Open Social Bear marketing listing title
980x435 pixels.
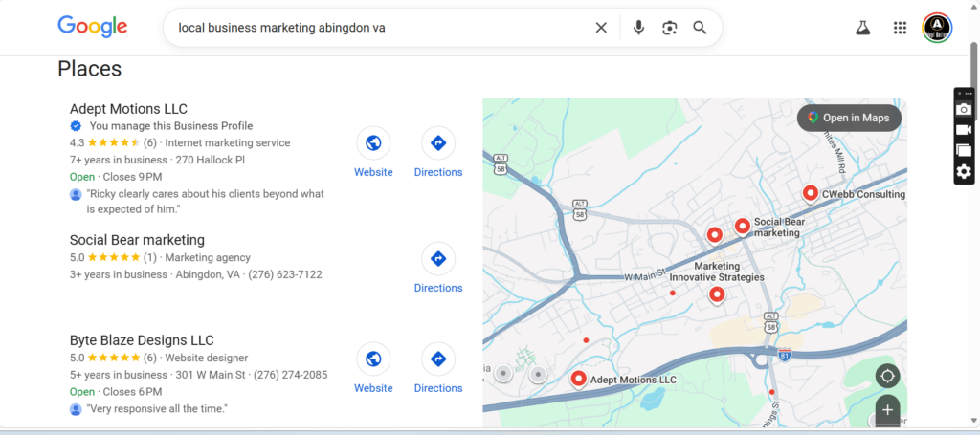[x=137, y=240]
